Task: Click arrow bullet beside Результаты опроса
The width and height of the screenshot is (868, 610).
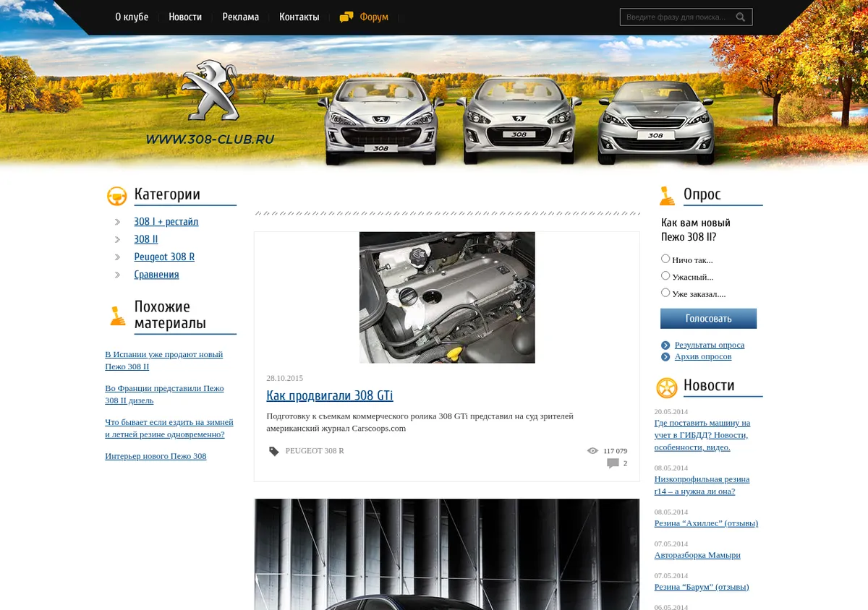Action: (665, 345)
